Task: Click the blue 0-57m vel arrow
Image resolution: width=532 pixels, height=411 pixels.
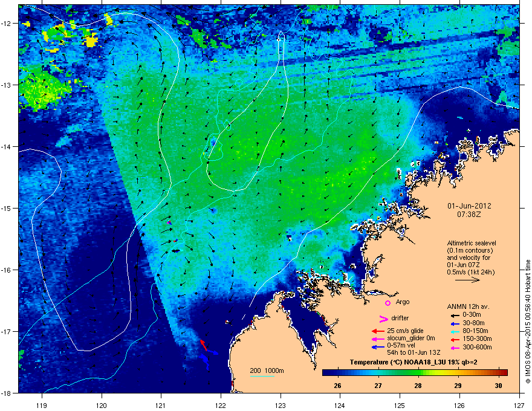Action: coord(378,348)
